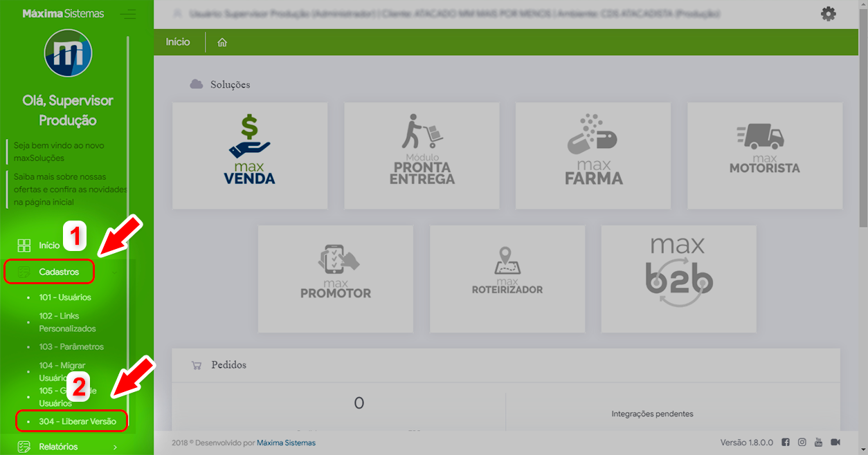
Task: Click the page vertical scrollbar thumb
Action: click(x=862, y=118)
